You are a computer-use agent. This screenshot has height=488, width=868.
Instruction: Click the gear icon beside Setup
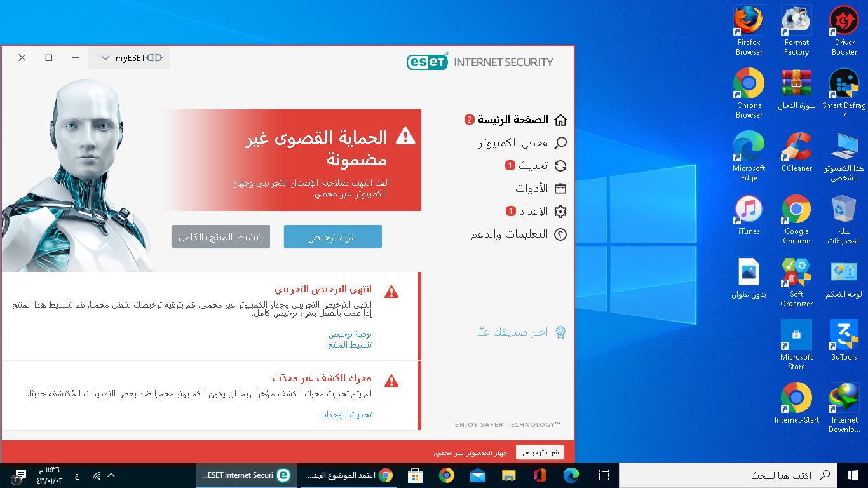(560, 211)
